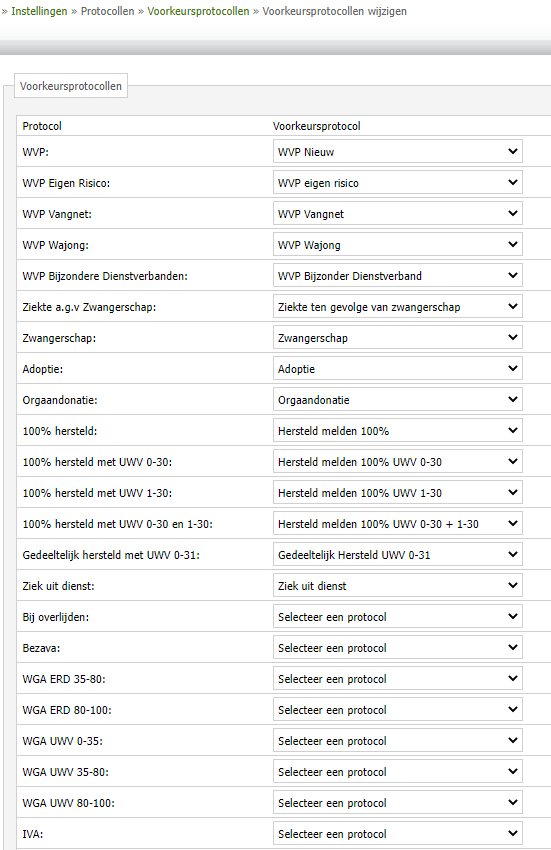551x850 pixels.
Task: Open Voorkeursprotocollen breadcrumb link
Action: coord(198,11)
